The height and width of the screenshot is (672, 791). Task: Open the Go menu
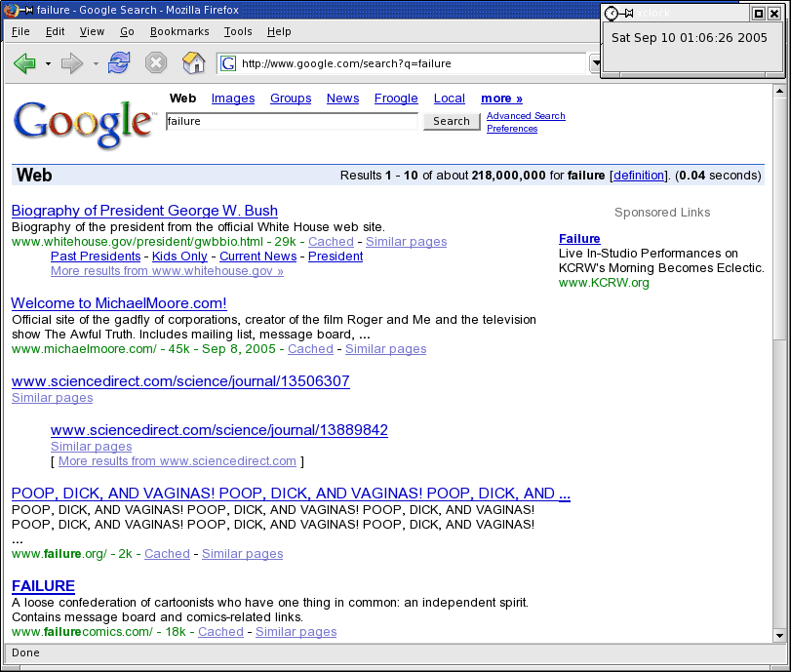[x=127, y=31]
